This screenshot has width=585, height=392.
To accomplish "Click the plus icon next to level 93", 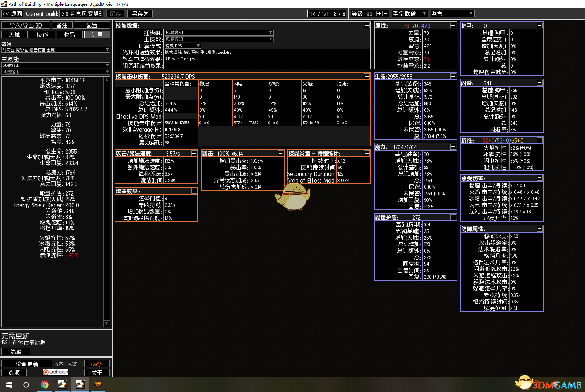I will [x=379, y=13].
